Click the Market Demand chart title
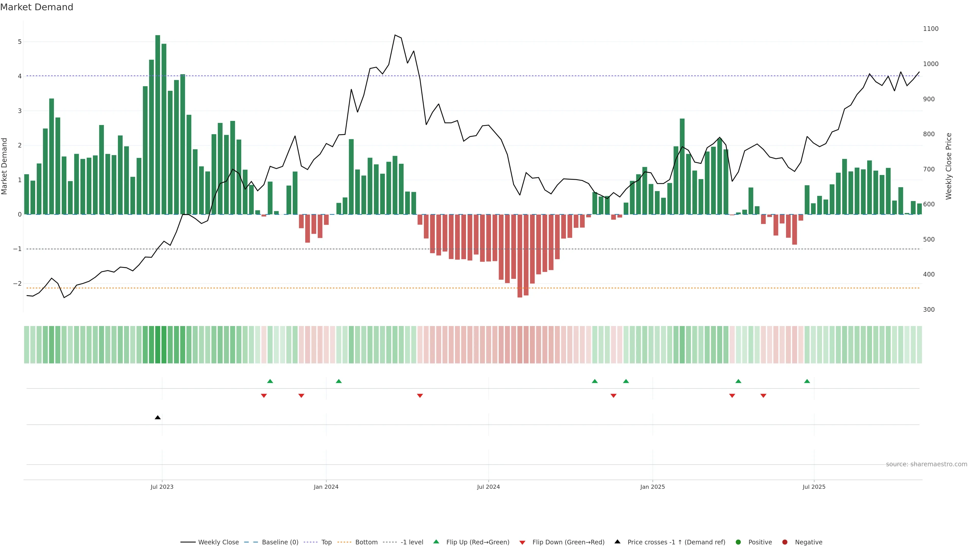The image size is (980, 551). point(36,7)
